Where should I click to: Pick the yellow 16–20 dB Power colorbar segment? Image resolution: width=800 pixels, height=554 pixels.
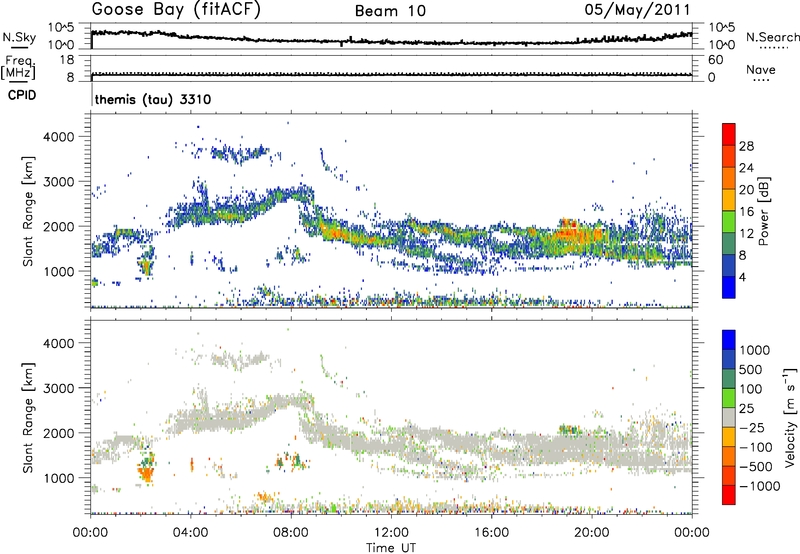coord(729,200)
